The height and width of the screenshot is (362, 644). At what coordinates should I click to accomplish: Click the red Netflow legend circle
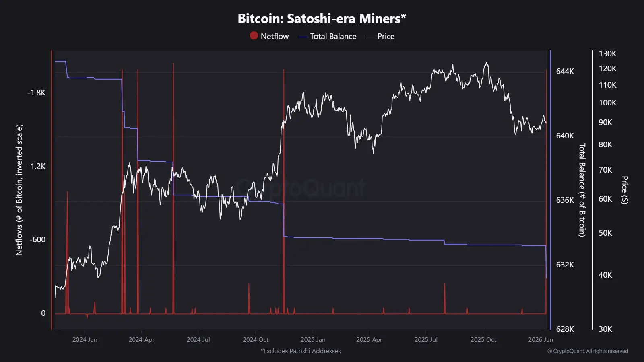254,36
